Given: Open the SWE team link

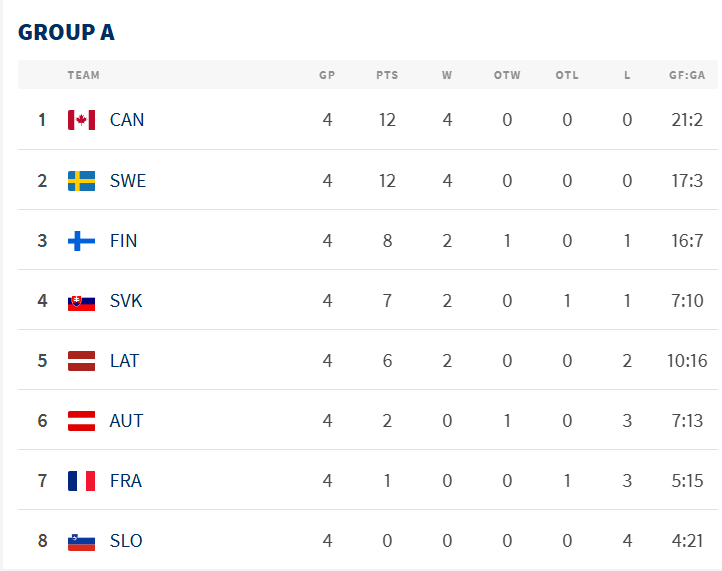Looking at the screenshot, I should [128, 181].
